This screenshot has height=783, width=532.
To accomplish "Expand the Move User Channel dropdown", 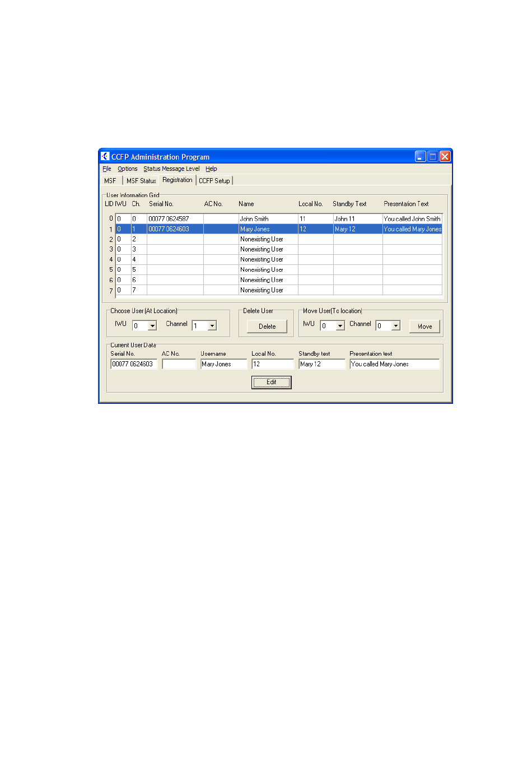I will tap(396, 326).
